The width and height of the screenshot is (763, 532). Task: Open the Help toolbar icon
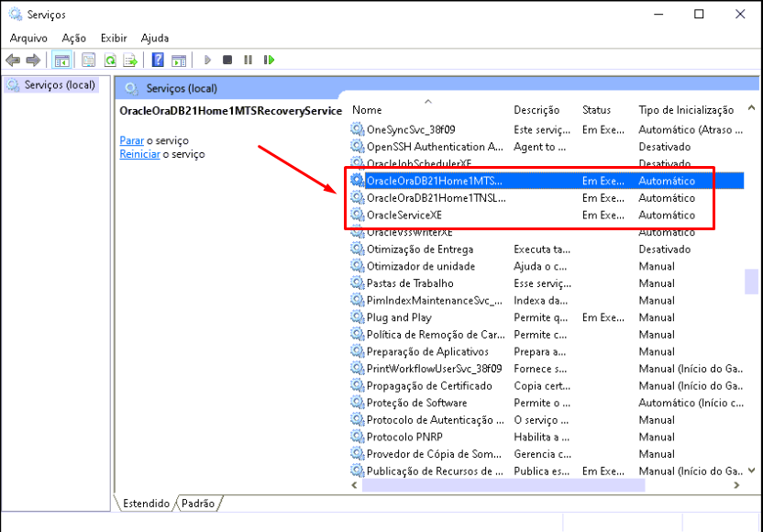pos(158,60)
